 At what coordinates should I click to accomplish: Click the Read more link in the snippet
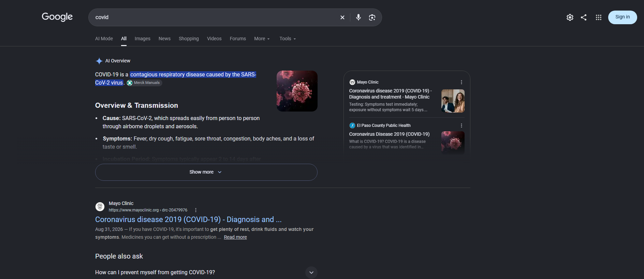pyautogui.click(x=235, y=237)
